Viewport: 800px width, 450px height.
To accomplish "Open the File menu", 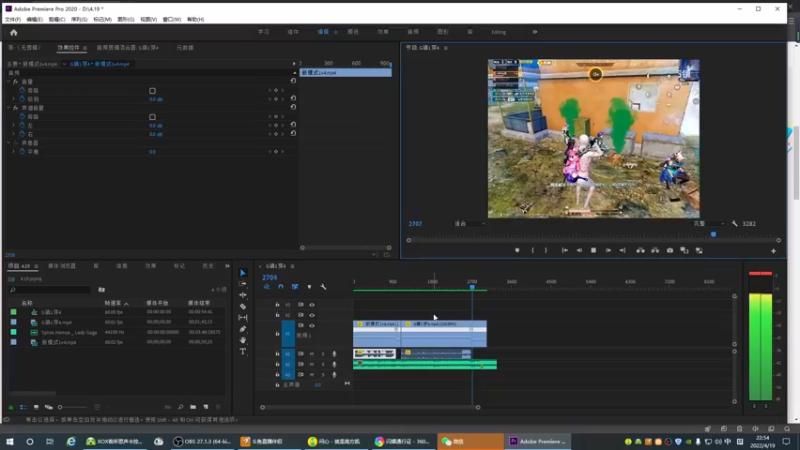I will [x=13, y=19].
